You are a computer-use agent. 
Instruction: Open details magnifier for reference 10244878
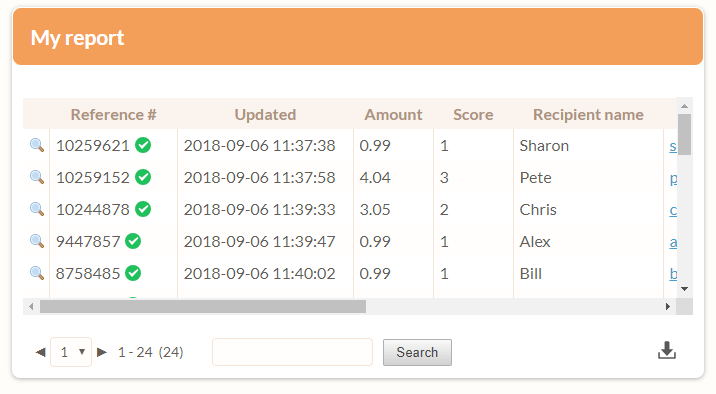coord(37,209)
